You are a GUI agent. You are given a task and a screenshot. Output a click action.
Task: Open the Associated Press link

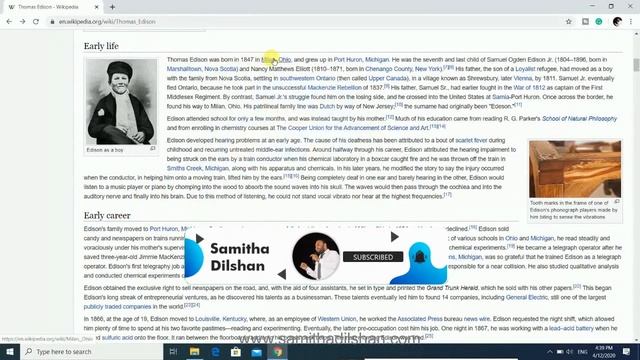tap(420, 319)
